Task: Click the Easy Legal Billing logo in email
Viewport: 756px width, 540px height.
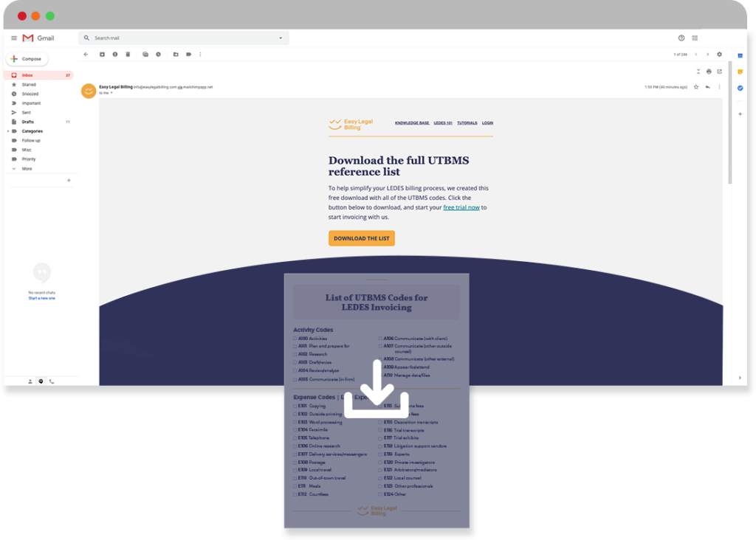Action: 351,125
